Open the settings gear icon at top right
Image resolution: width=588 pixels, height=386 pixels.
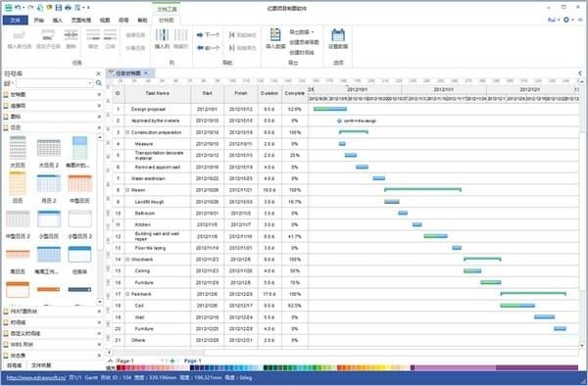(x=566, y=20)
